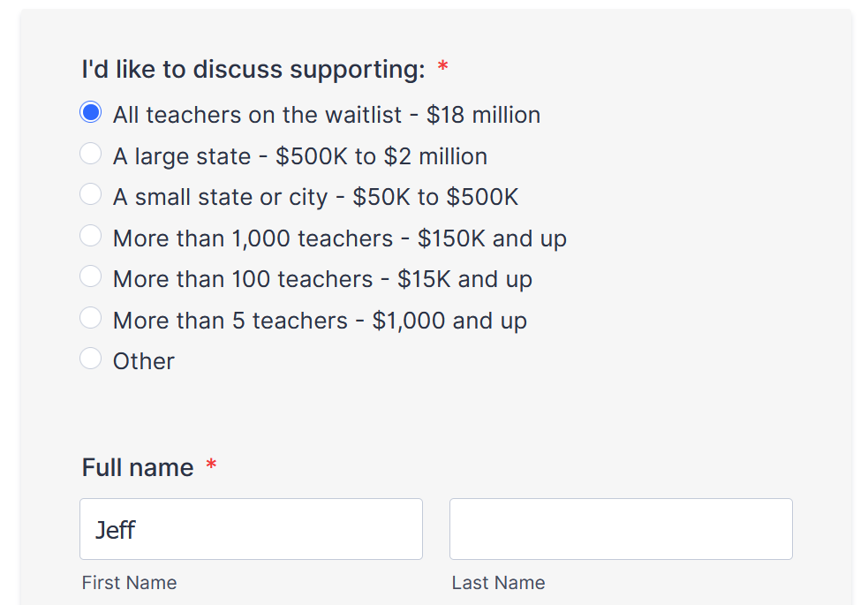Click the "I'd like to discuss supporting" heading
The image size is (868, 605).
pyautogui.click(x=253, y=69)
